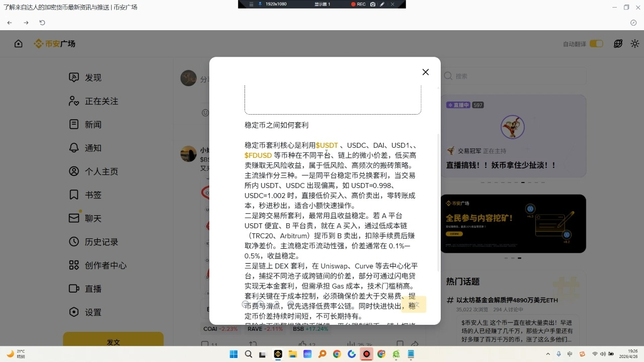Open 历史记录 in the sidebar
This screenshot has height=362, width=644.
coord(93,242)
